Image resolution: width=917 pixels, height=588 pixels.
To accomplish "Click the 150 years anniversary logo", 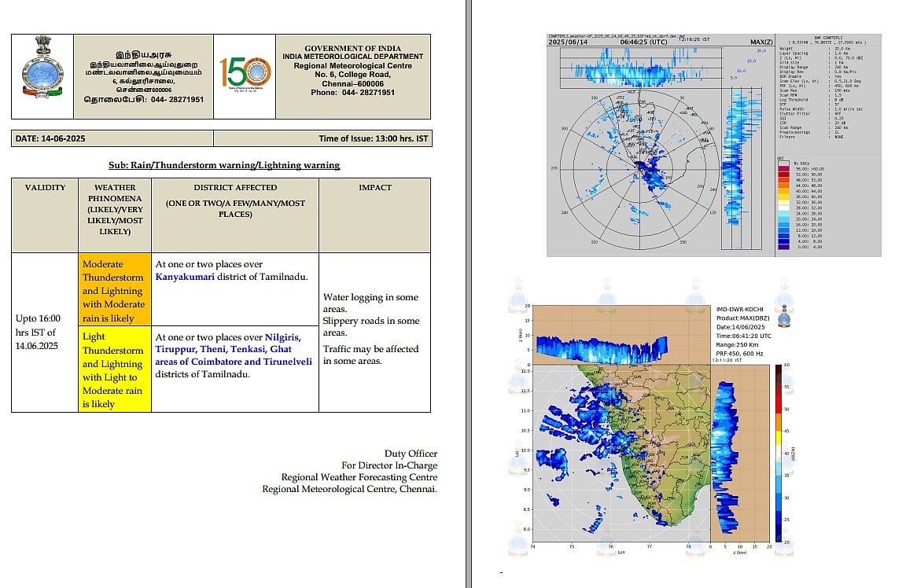I will coord(244,75).
